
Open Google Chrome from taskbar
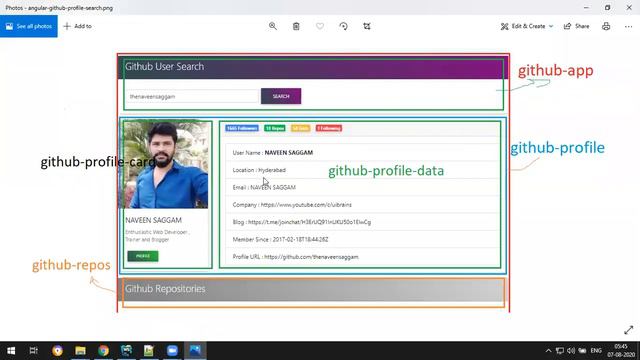(104, 351)
